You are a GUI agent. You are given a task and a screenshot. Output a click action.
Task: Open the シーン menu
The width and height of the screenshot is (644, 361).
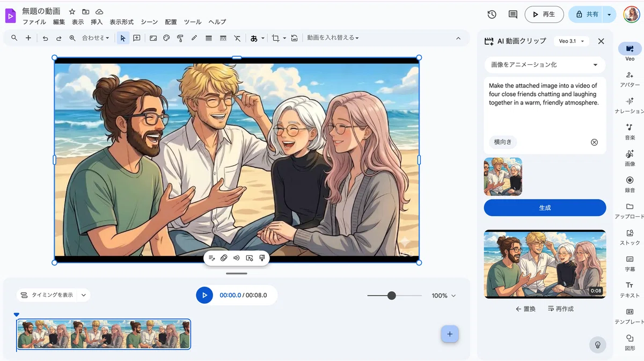(149, 22)
